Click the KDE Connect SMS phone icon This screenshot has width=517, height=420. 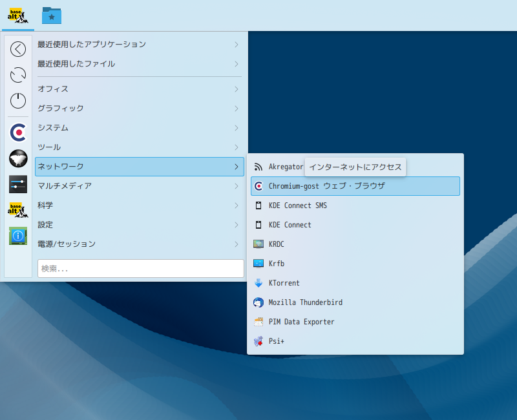[x=258, y=205]
